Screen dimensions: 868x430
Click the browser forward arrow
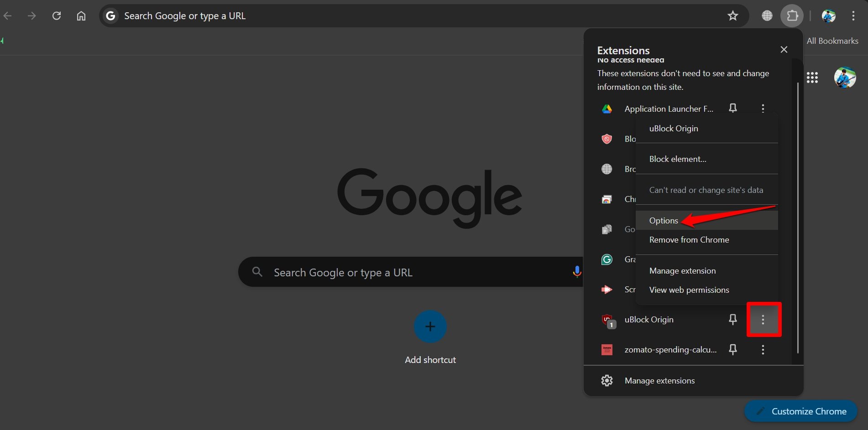(32, 16)
